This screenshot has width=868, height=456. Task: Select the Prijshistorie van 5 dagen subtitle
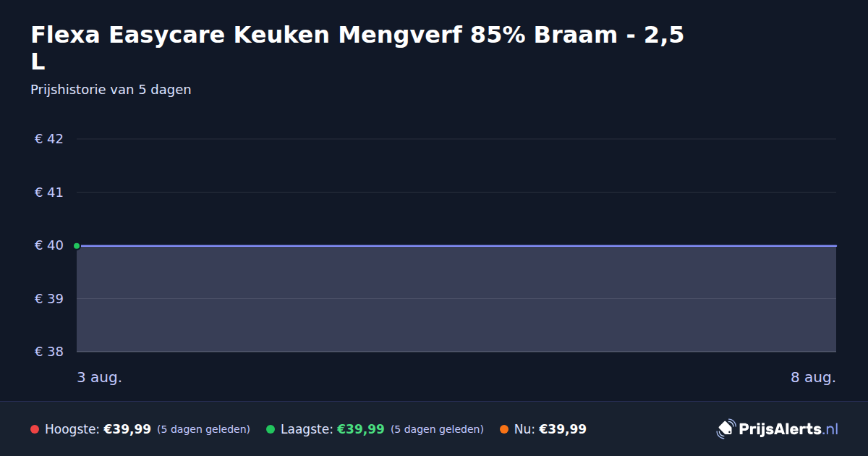point(111,90)
